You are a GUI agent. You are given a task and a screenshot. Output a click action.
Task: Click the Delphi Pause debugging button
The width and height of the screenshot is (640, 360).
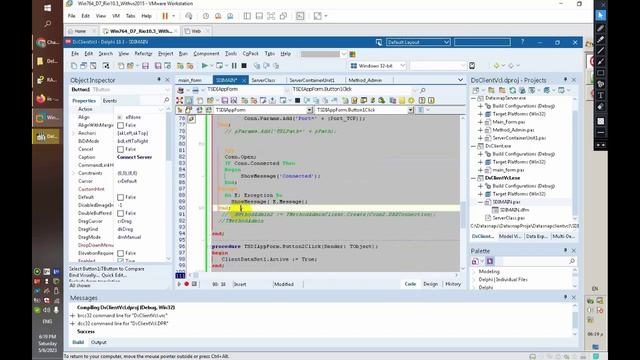234,65
